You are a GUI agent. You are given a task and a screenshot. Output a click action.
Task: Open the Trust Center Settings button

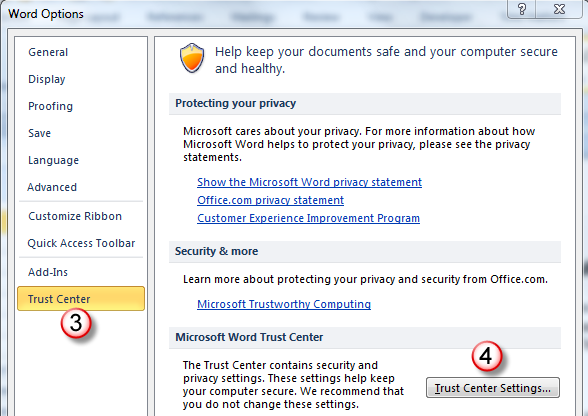tap(493, 387)
